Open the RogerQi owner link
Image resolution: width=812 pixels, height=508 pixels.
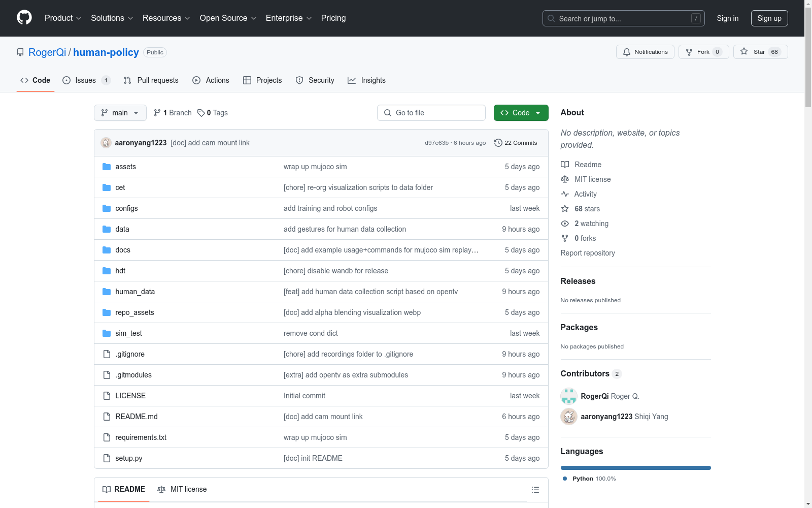point(47,52)
